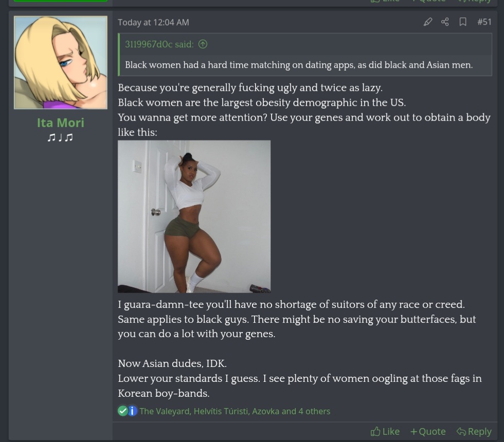Click the +Quote button
504x442 pixels.
[x=428, y=431]
